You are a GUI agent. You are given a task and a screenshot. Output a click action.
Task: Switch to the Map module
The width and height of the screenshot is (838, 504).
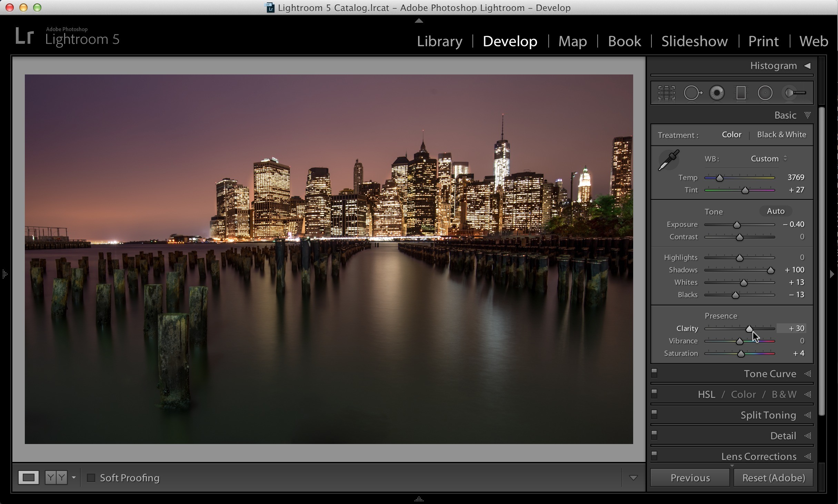(572, 41)
